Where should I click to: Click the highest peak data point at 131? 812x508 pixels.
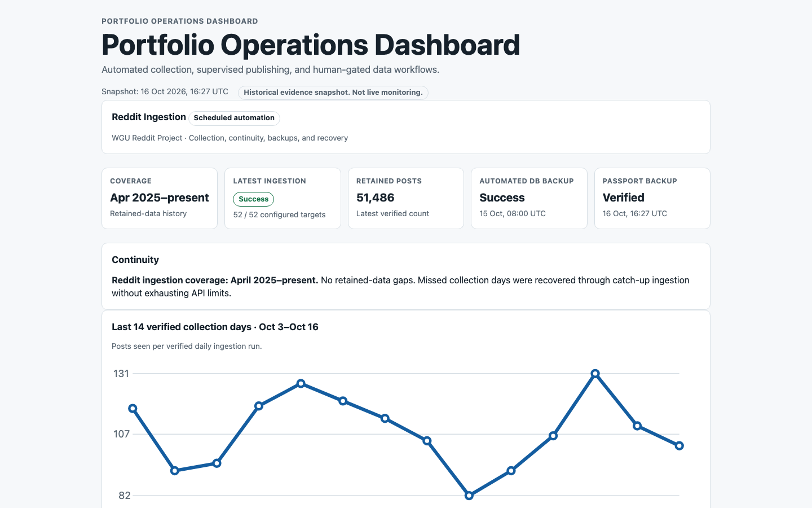point(595,374)
